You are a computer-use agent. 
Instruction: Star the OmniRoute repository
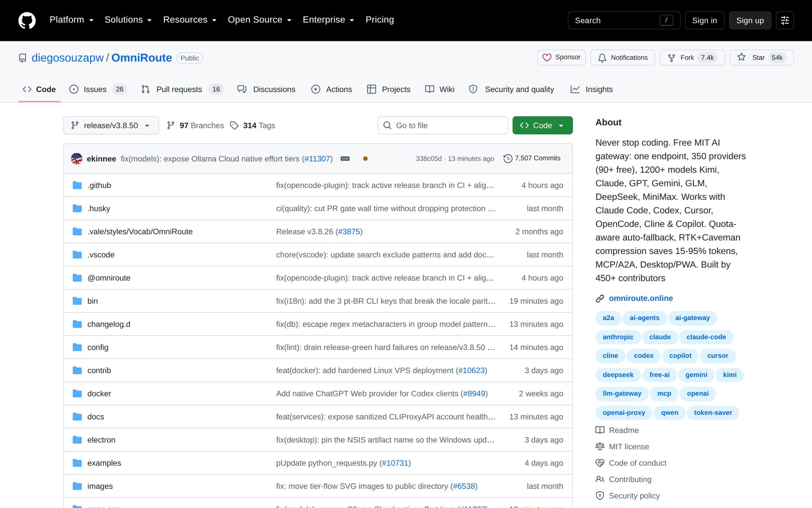pos(761,57)
